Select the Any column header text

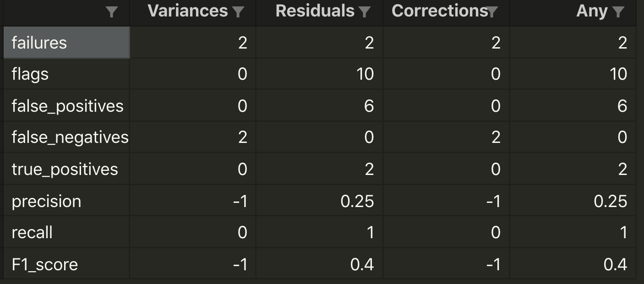click(592, 11)
